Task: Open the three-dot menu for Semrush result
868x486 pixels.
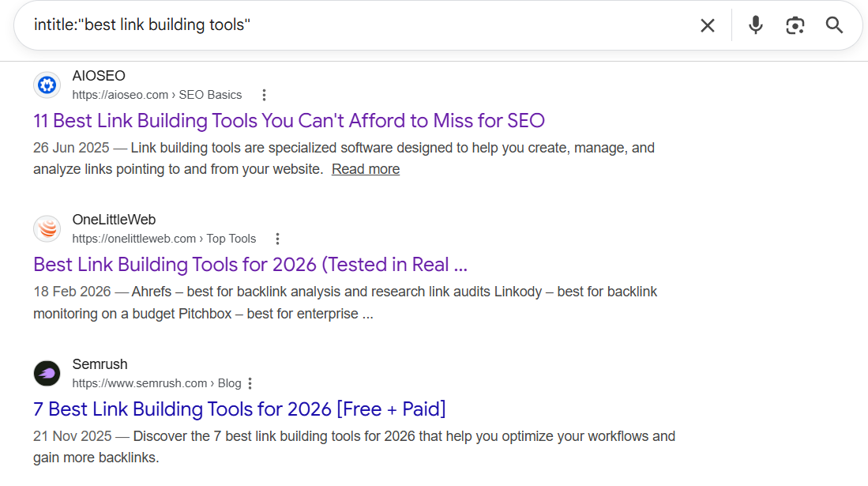Action: click(x=250, y=383)
